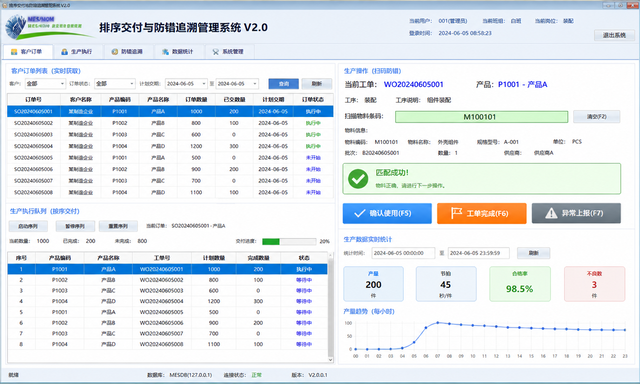Click the 节拍 45 秒/件 statistic card
The height and width of the screenshot is (384, 640).
[446, 284]
